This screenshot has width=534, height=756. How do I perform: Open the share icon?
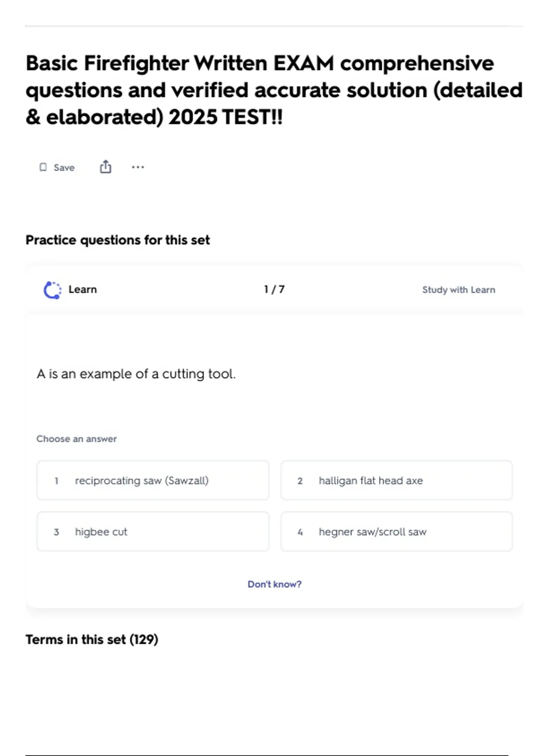pyautogui.click(x=105, y=167)
